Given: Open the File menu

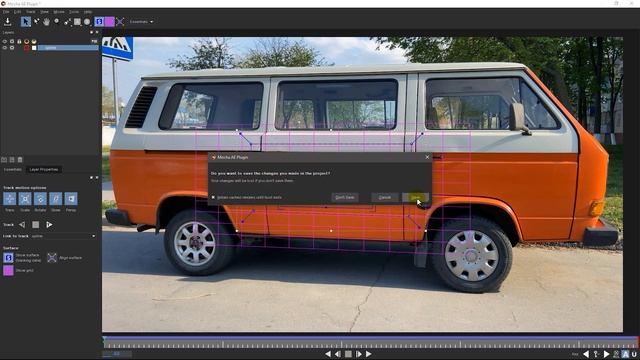Looking at the screenshot, I should tap(6, 12).
